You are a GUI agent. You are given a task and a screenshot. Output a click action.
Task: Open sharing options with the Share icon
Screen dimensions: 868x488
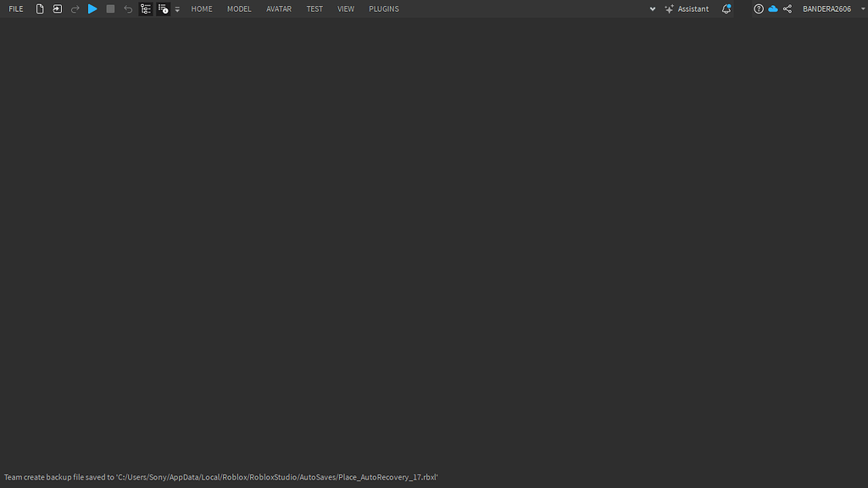787,8
